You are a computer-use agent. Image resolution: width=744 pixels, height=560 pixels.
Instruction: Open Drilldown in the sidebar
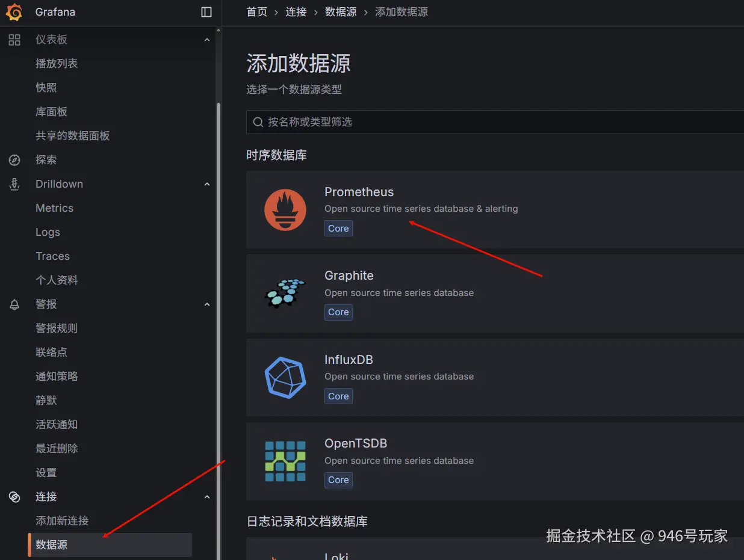[x=59, y=184]
